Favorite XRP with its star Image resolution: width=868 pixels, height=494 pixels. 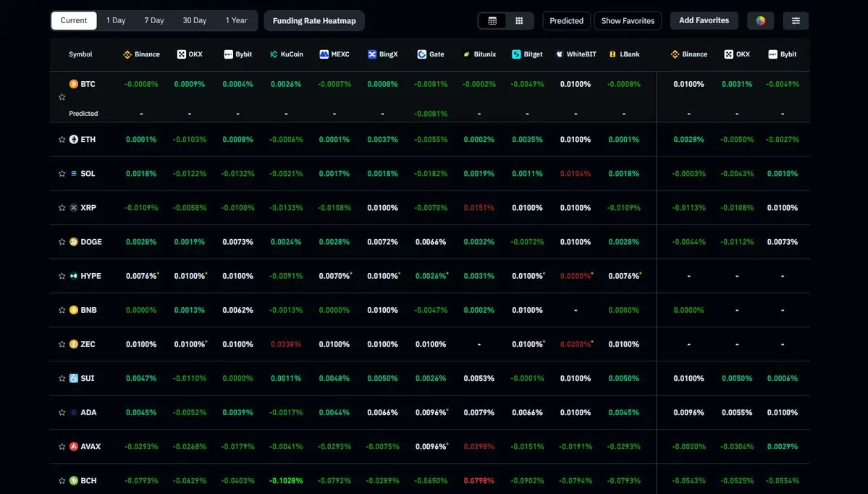tap(62, 208)
